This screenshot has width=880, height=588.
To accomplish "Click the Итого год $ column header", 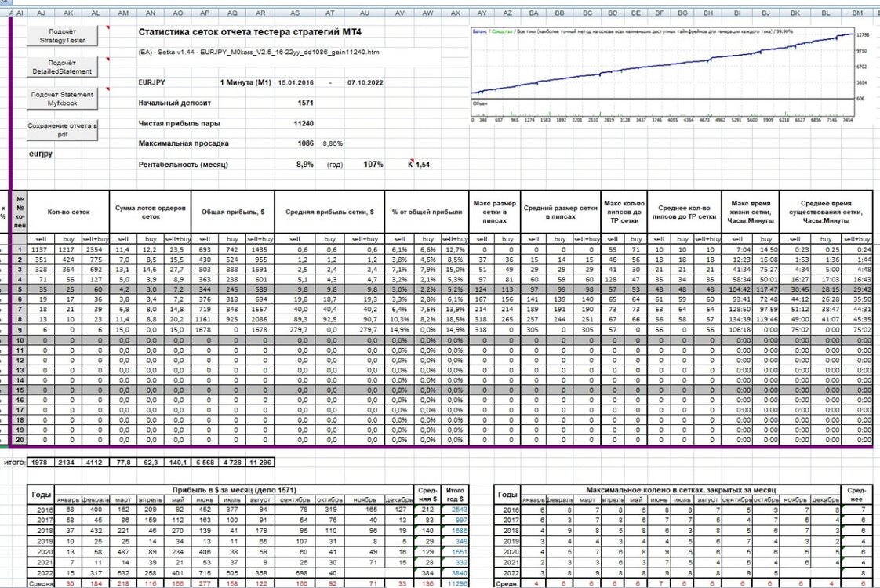I will point(455,494).
